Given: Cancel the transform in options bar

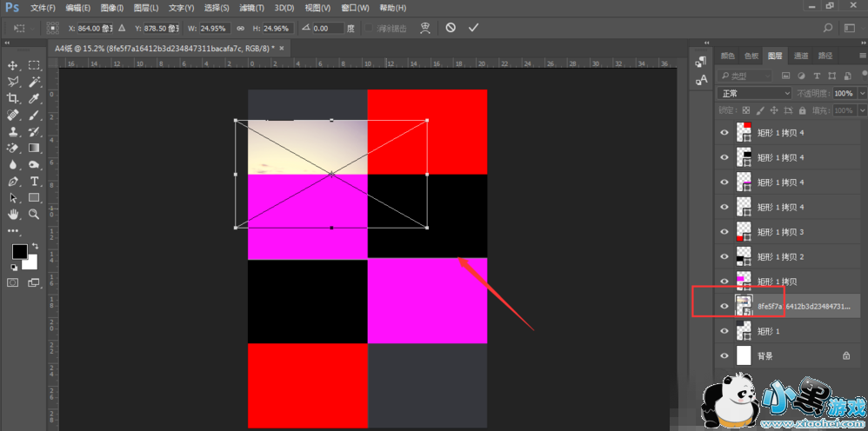Looking at the screenshot, I should click(450, 28).
